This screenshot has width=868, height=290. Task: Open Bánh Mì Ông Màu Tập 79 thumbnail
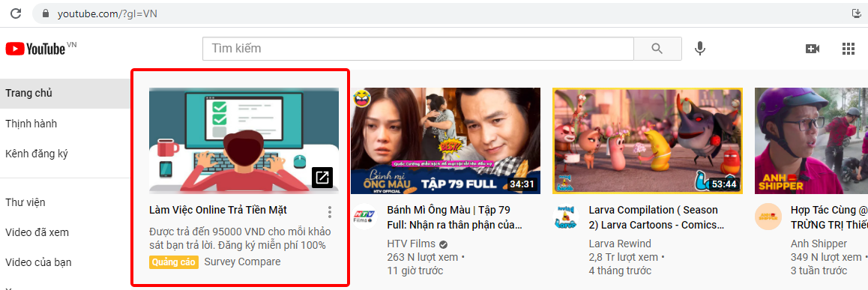(x=446, y=141)
